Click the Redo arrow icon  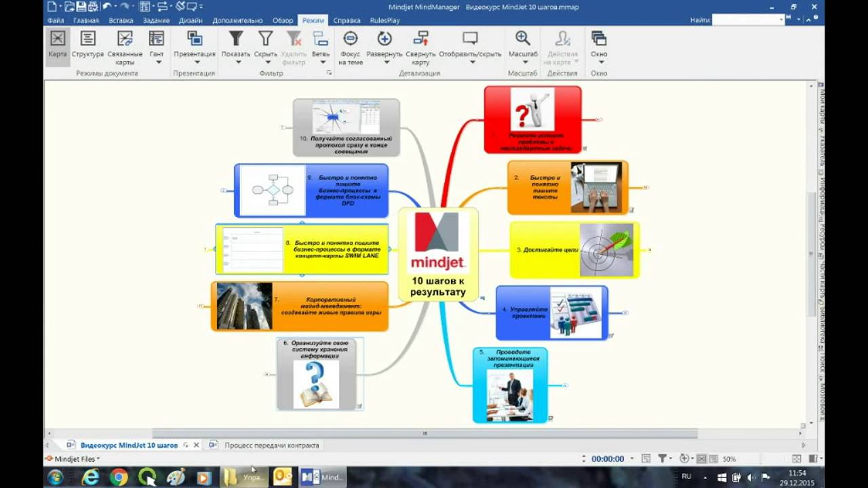[x=125, y=7]
